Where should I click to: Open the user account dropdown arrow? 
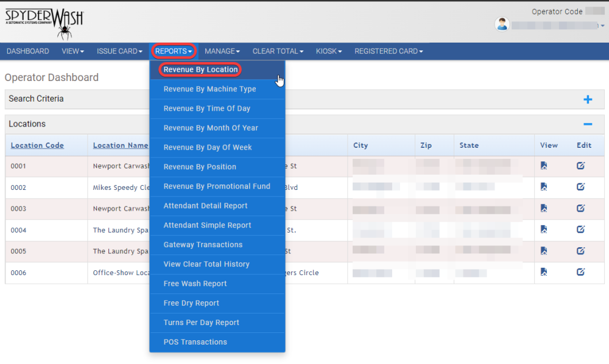602,26
